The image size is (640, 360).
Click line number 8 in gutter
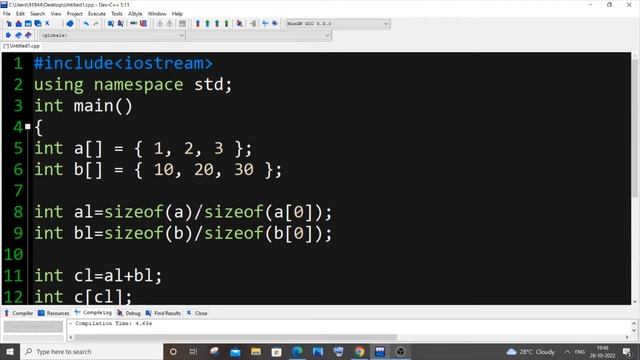pos(18,212)
